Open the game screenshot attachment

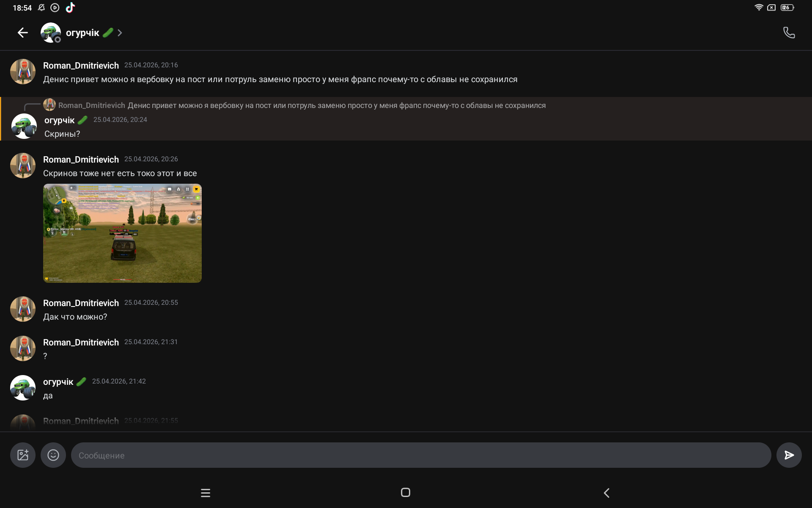tap(122, 233)
